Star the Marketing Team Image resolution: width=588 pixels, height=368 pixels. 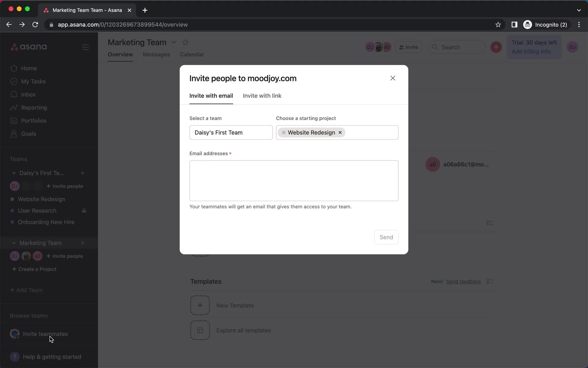coord(185,42)
